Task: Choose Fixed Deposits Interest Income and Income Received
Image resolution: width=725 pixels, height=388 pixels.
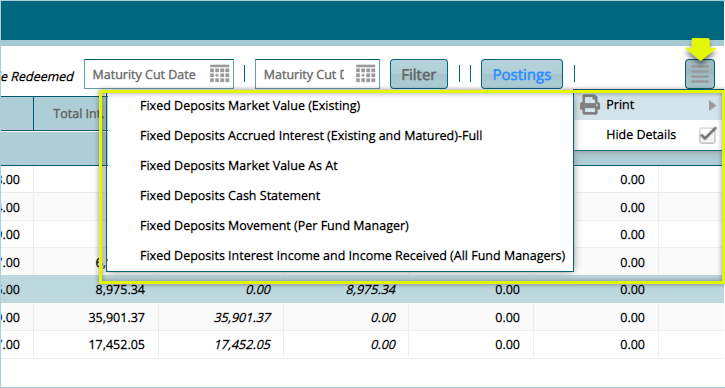Action: click(x=353, y=256)
